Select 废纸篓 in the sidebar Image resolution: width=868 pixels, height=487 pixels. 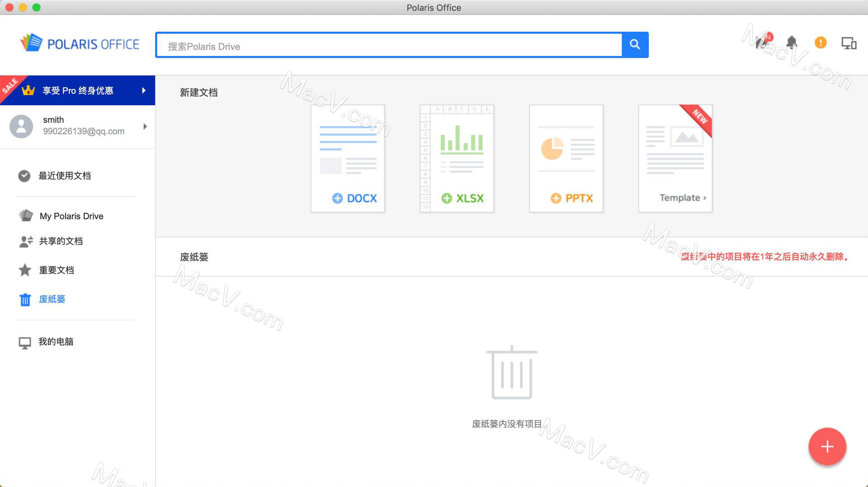pyautogui.click(x=52, y=299)
